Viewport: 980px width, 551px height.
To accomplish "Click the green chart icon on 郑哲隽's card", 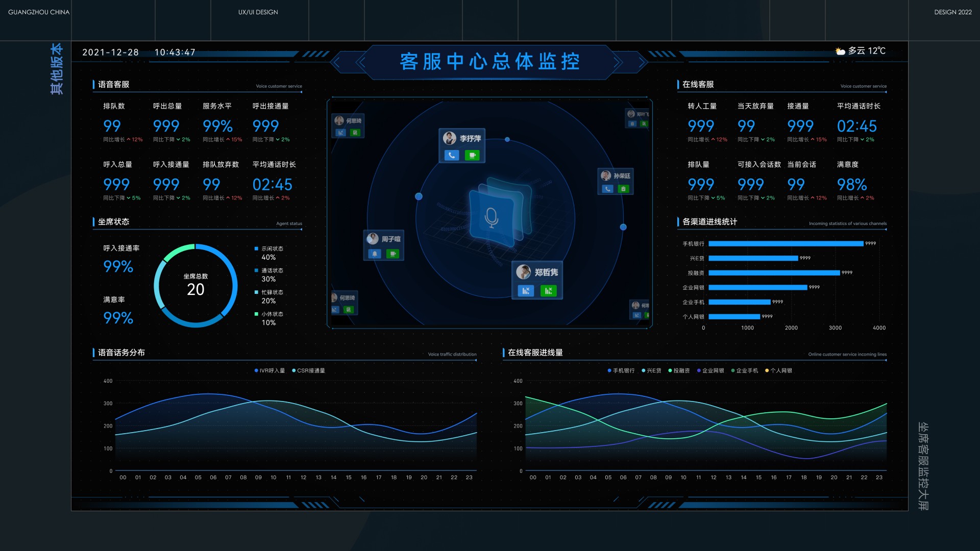I will point(548,291).
